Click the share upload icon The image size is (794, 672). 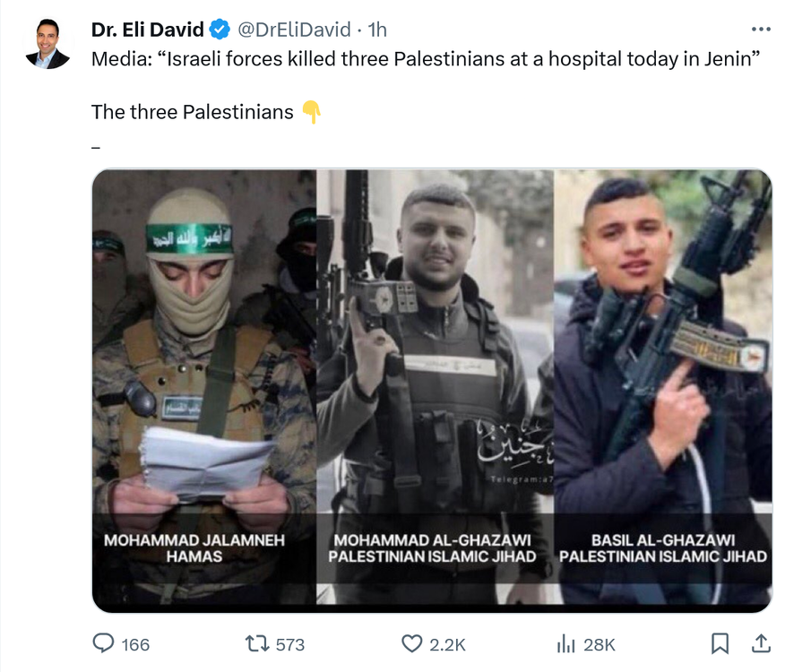pyautogui.click(x=761, y=643)
